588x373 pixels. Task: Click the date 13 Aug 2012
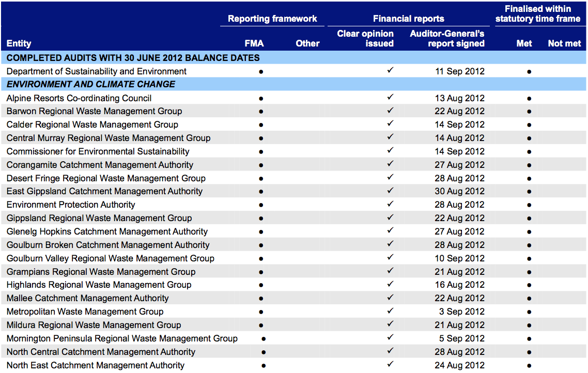[460, 98]
